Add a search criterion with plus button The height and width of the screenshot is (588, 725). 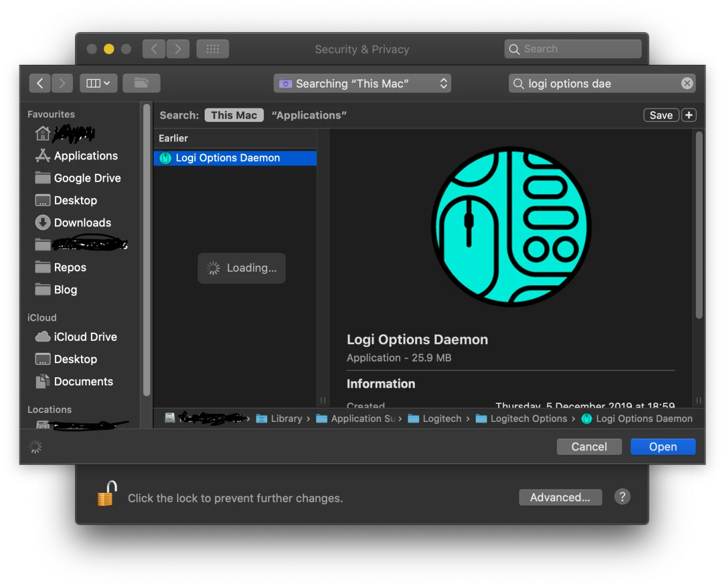pyautogui.click(x=689, y=115)
